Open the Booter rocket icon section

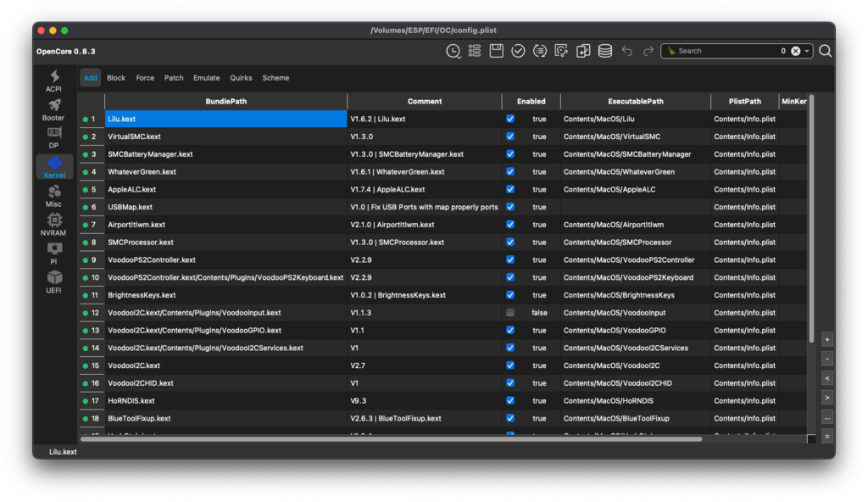[x=54, y=109]
